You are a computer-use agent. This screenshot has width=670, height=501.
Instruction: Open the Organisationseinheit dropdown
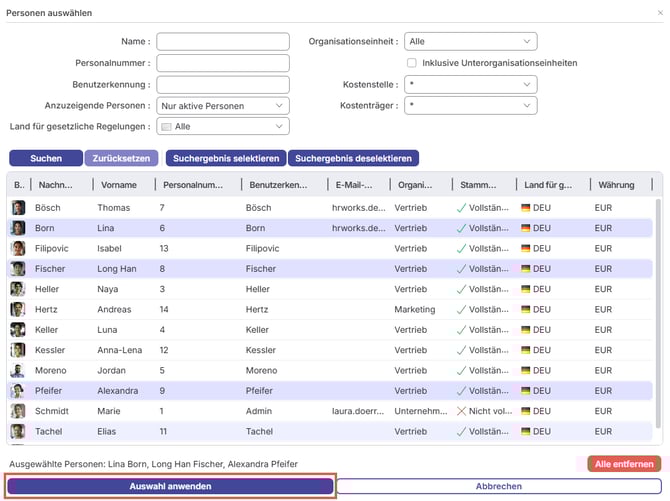tap(470, 41)
